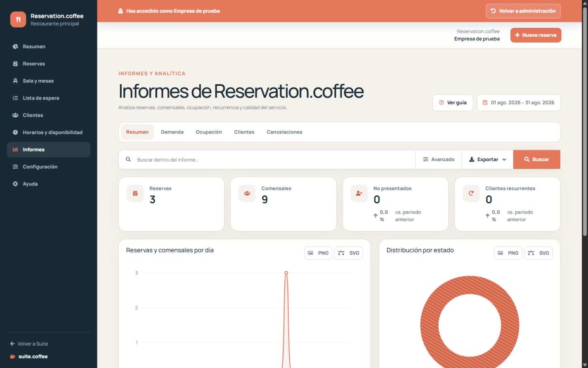This screenshot has height=368, width=588.
Task: Click the undo arrow icon in Volver a administración
Action: 493,11
